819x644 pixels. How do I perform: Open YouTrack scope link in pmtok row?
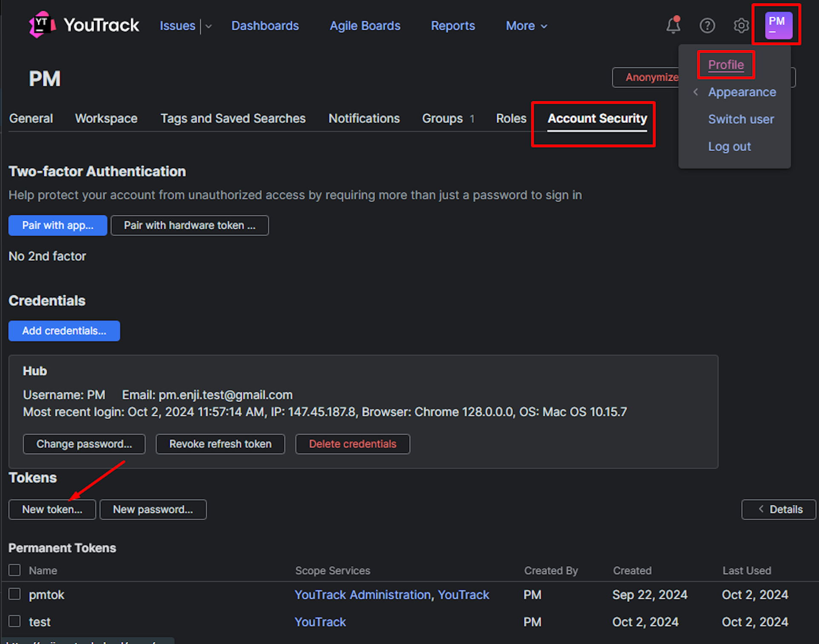click(463, 595)
